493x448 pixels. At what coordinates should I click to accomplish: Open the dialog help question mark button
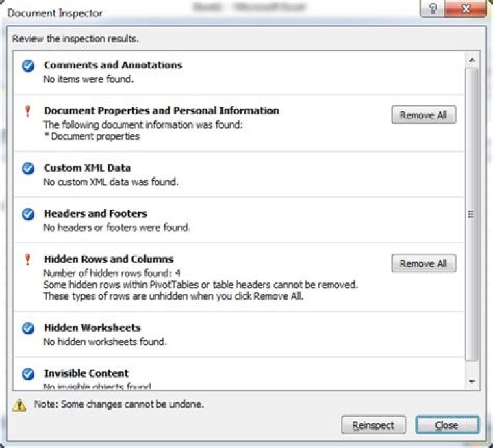point(433,8)
